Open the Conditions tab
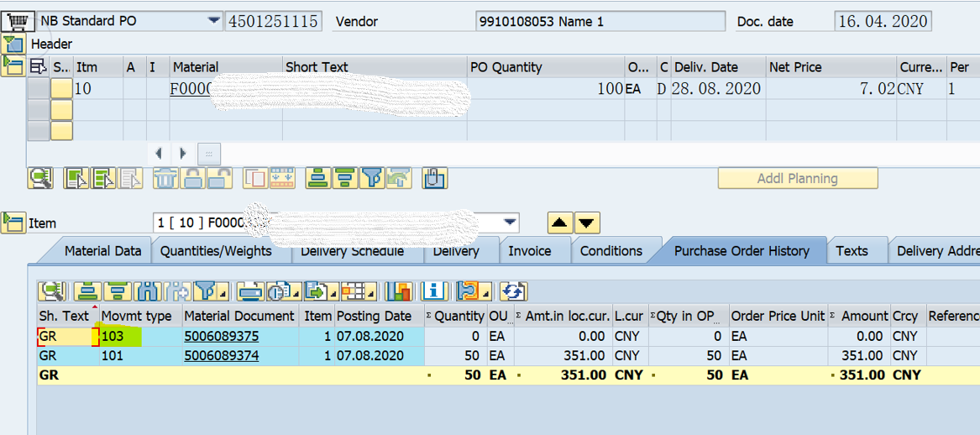The width and height of the screenshot is (980, 435). click(611, 251)
